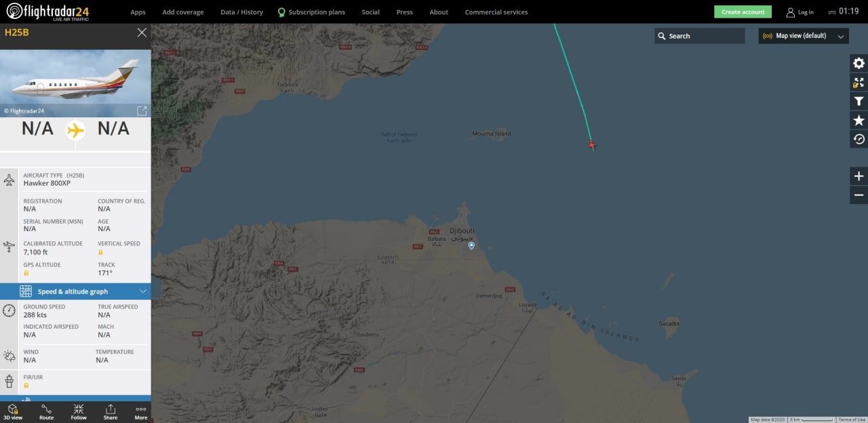Screen dimensions: 868x423
Task: Show the flight Route
Action: click(46, 412)
